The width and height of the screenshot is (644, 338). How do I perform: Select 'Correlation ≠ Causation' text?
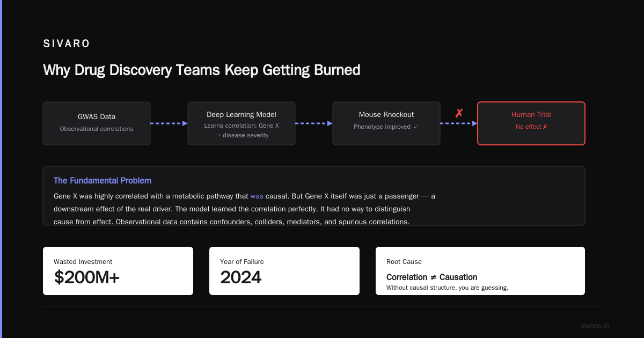coord(432,277)
